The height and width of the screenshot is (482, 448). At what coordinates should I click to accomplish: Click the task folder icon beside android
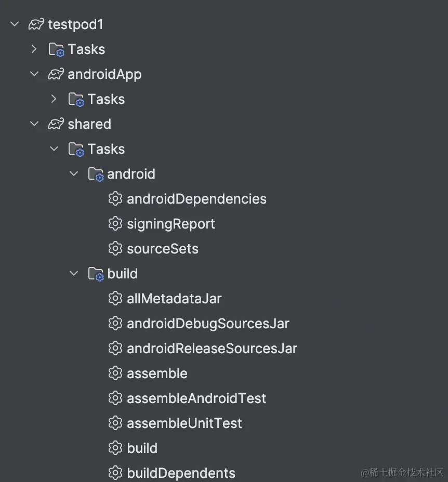96,174
